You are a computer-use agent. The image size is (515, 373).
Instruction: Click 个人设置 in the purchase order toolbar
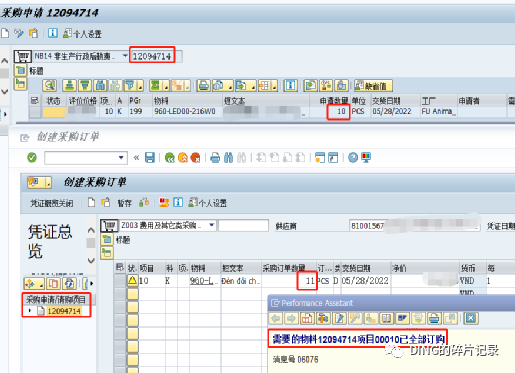(x=207, y=203)
